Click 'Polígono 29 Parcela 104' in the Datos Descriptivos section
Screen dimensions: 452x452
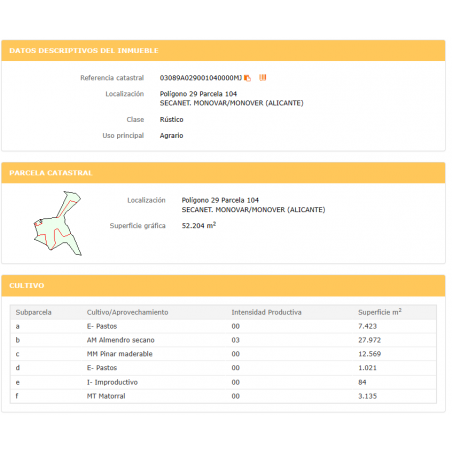pyautogui.click(x=198, y=94)
